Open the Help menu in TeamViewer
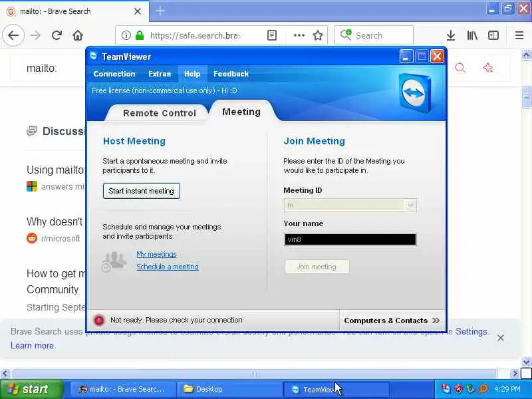 tap(192, 74)
